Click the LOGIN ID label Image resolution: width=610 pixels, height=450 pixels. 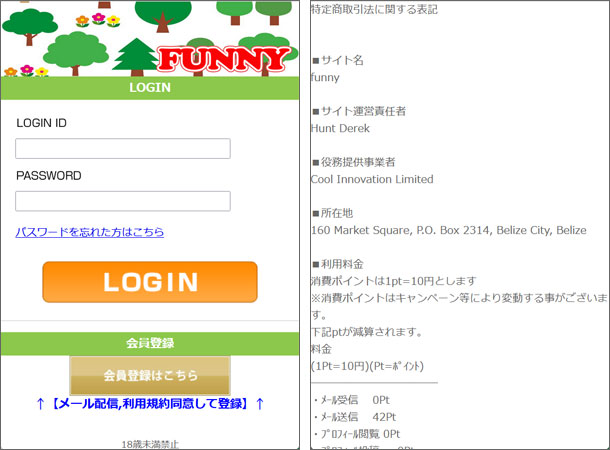click(x=42, y=123)
